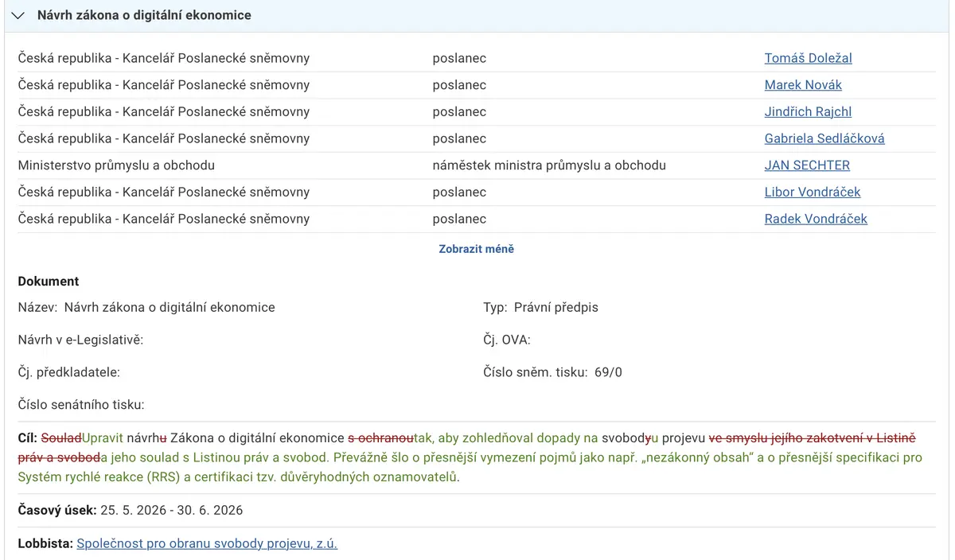Open Jindřich Rajchl's profile link

tap(808, 112)
